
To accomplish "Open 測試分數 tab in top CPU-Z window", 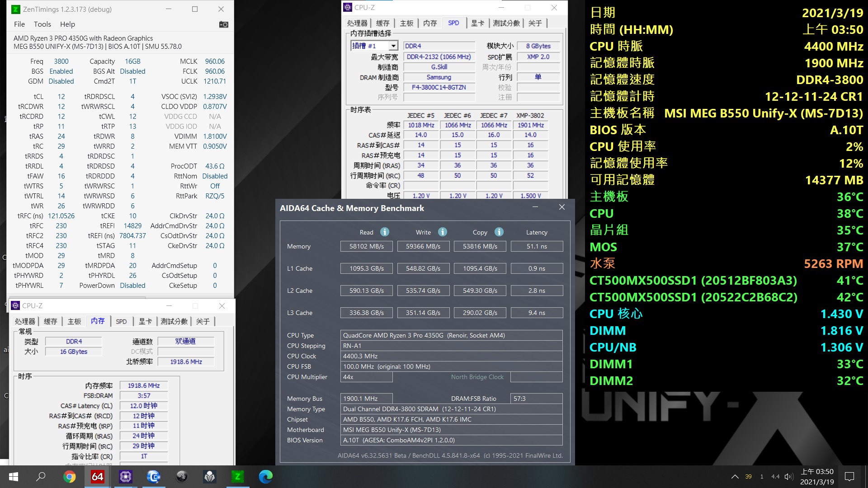I will tap(506, 23).
